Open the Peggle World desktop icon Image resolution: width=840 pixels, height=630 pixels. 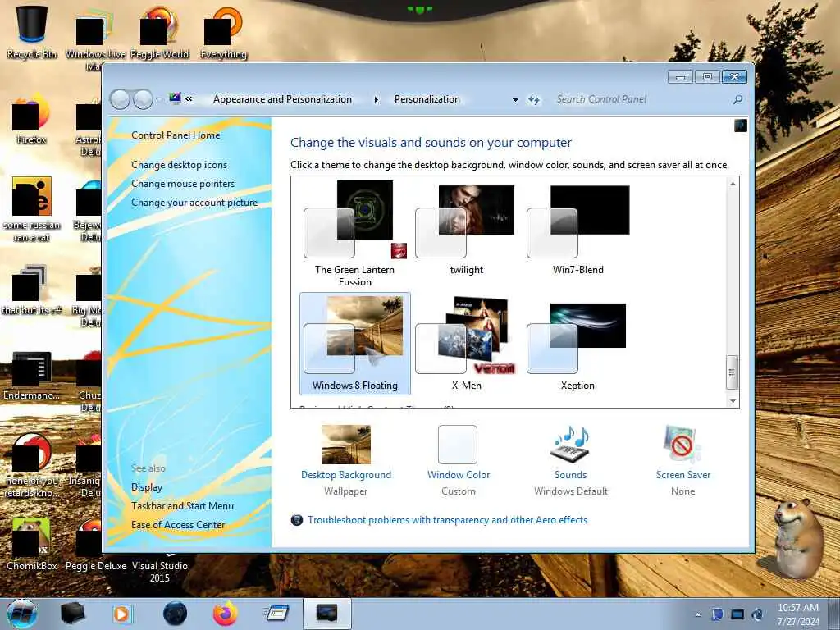point(159,30)
